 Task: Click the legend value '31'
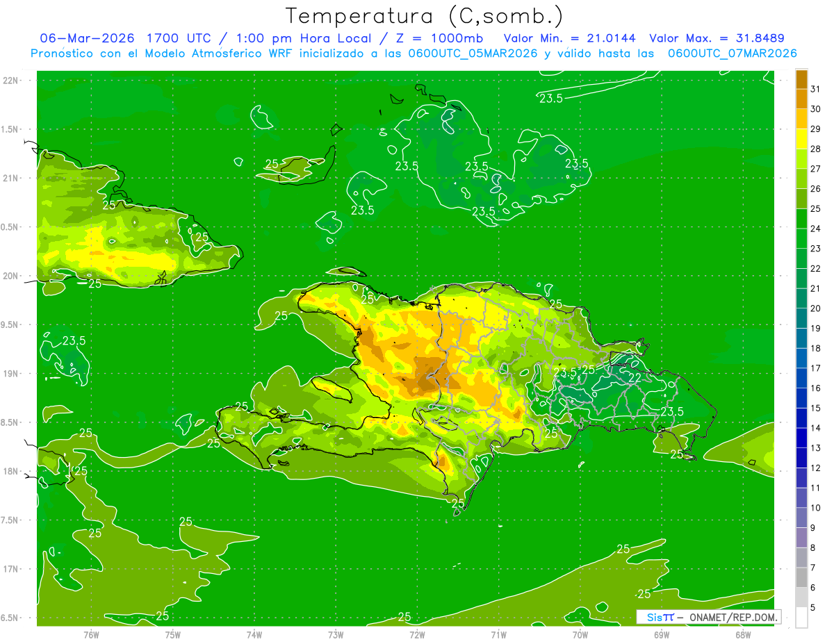click(x=816, y=89)
